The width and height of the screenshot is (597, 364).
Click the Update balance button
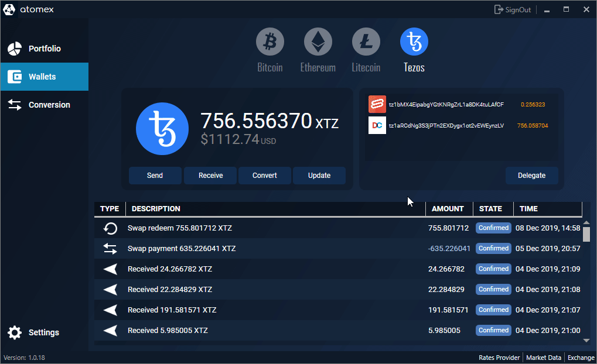click(x=319, y=176)
